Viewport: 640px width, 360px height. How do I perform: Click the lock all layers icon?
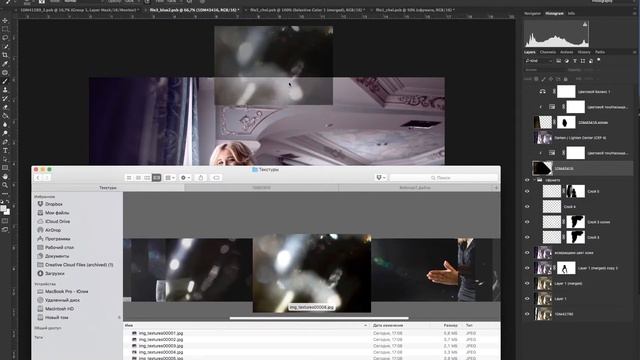click(565, 79)
